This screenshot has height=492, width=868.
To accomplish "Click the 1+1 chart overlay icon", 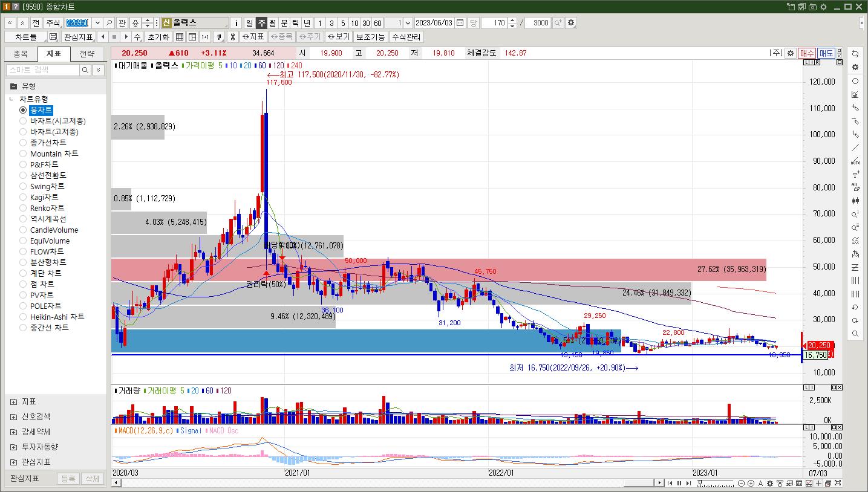I will [x=205, y=37].
